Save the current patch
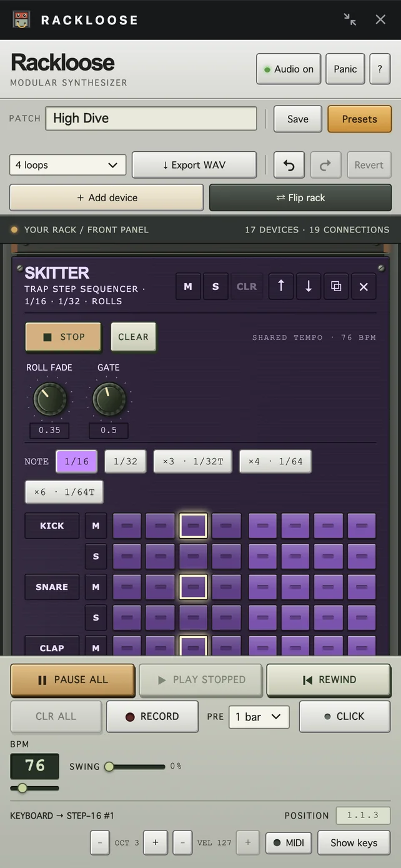 coord(298,119)
